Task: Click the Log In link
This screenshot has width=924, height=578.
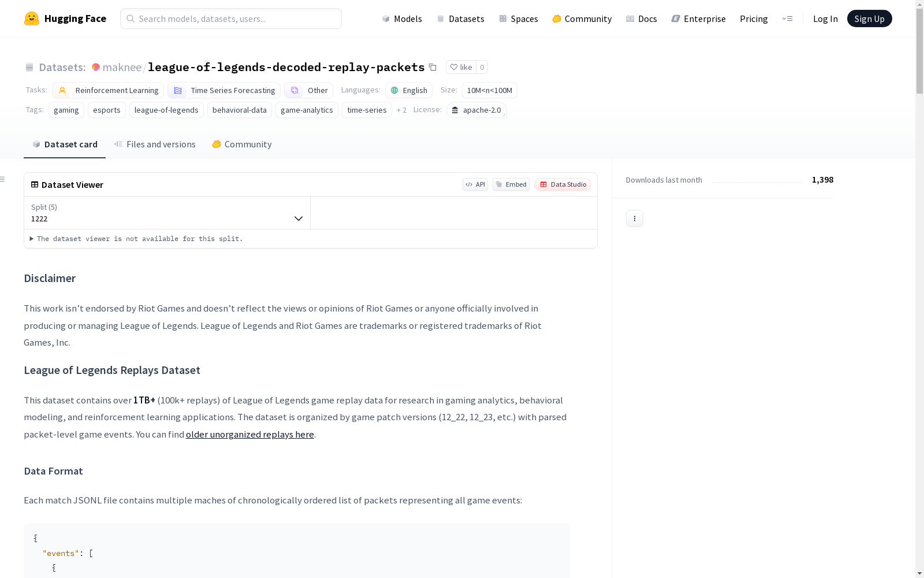Action: tap(825, 18)
